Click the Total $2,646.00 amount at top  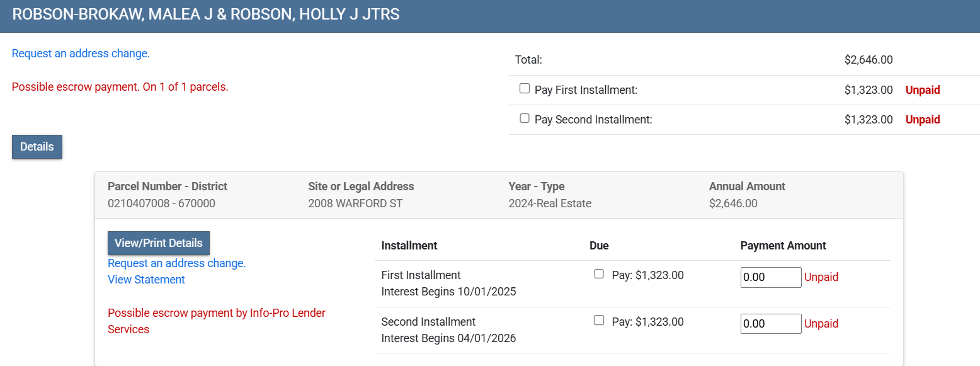(868, 60)
